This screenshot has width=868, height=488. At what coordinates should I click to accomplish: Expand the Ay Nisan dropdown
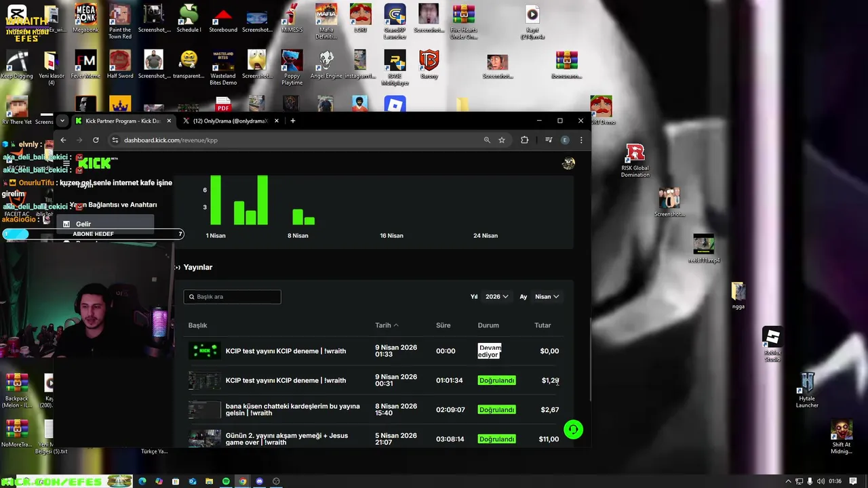click(547, 296)
